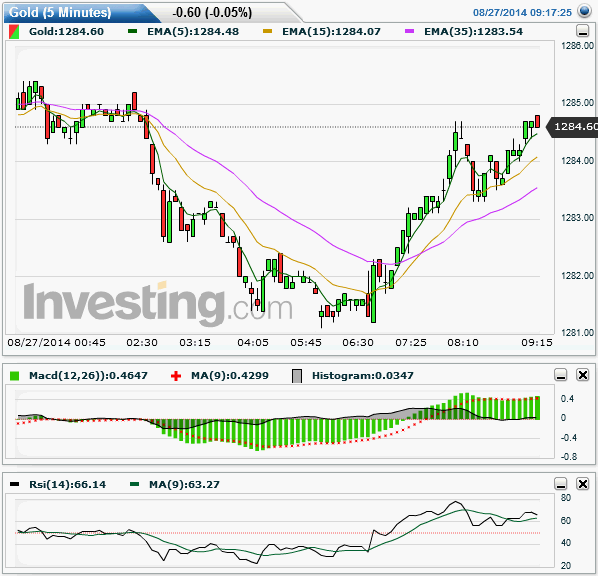This screenshot has width=598, height=576.
Task: Click the gray Histogram legend icon
Action: point(297,376)
